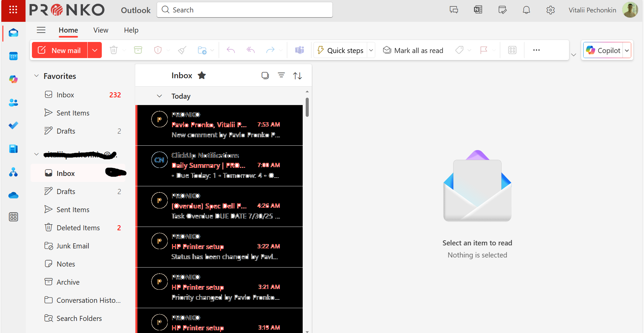
Task: Open My Day icon in header
Action: tap(502, 10)
